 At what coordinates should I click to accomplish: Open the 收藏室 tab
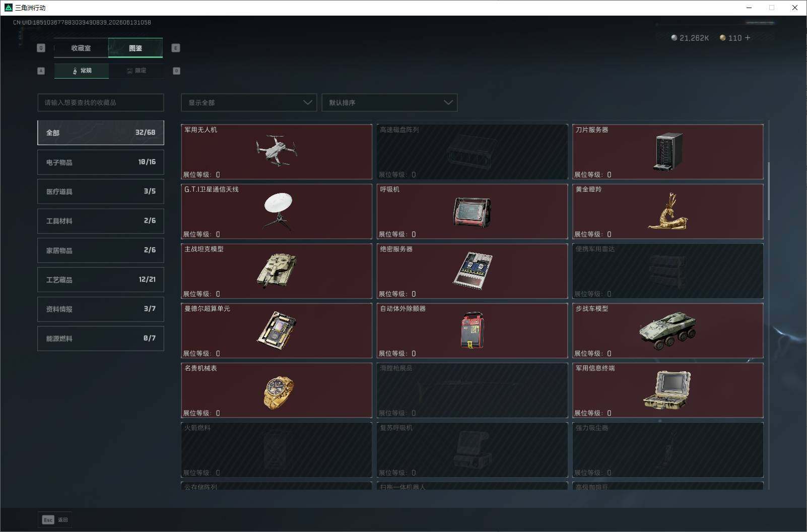[x=81, y=48]
